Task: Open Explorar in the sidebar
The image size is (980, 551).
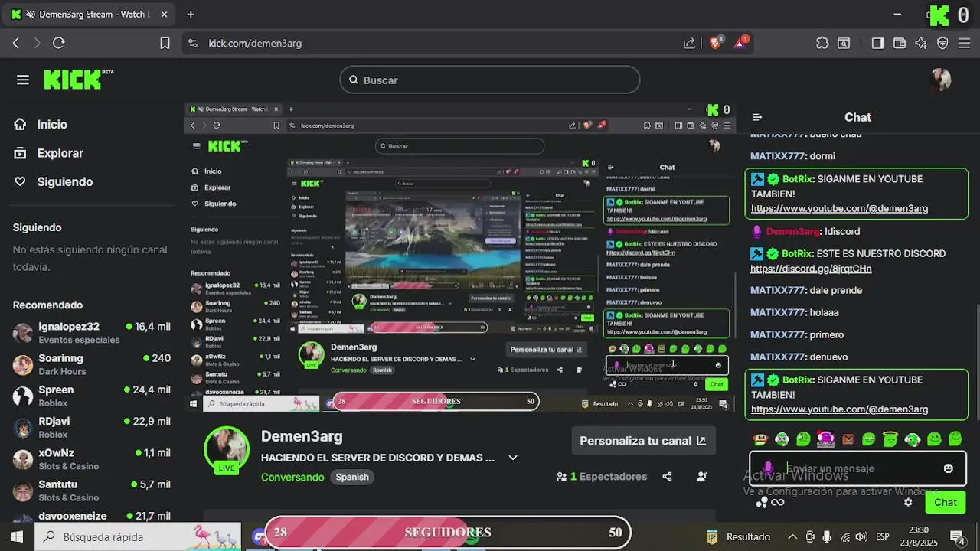Action: [49, 153]
